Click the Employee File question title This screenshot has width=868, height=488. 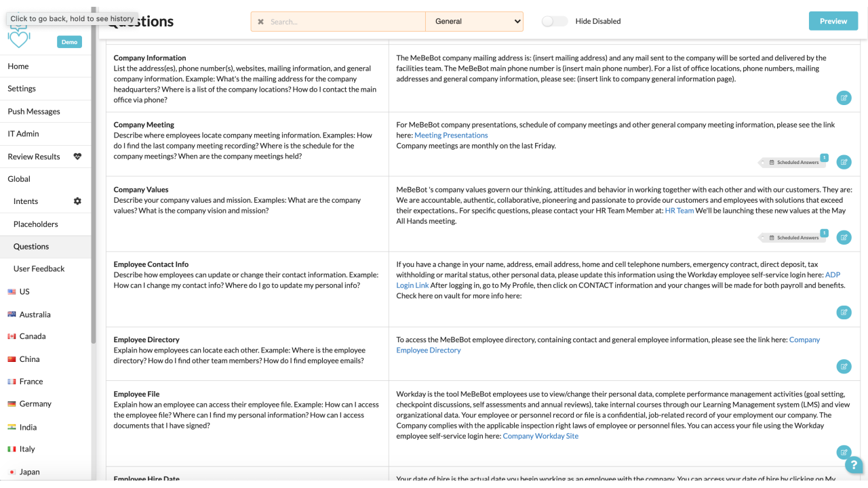pos(136,394)
